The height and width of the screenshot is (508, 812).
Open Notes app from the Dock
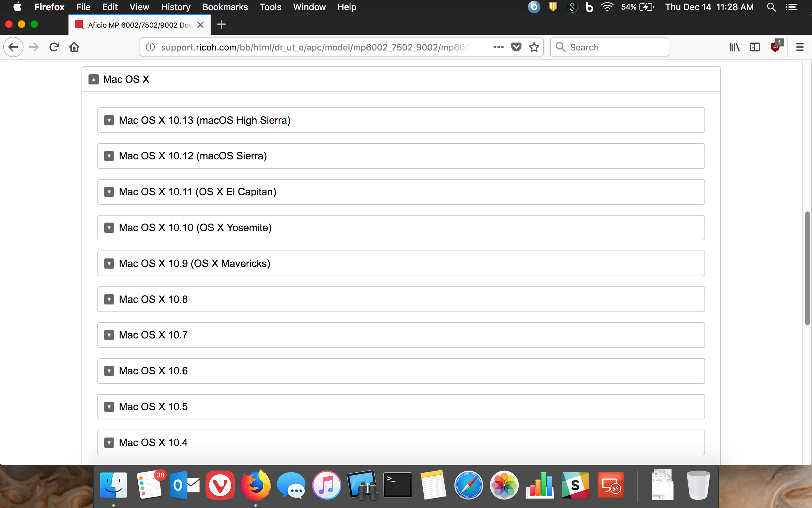point(433,485)
